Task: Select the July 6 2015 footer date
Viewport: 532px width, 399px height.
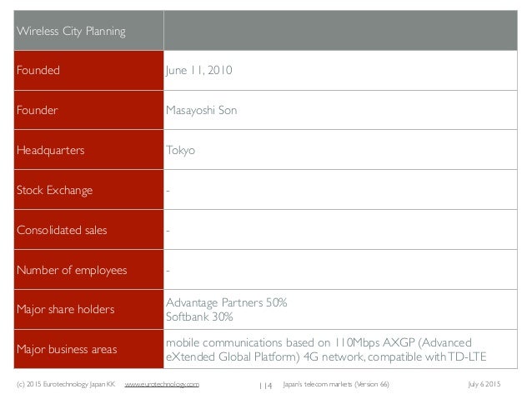Action: pos(499,383)
